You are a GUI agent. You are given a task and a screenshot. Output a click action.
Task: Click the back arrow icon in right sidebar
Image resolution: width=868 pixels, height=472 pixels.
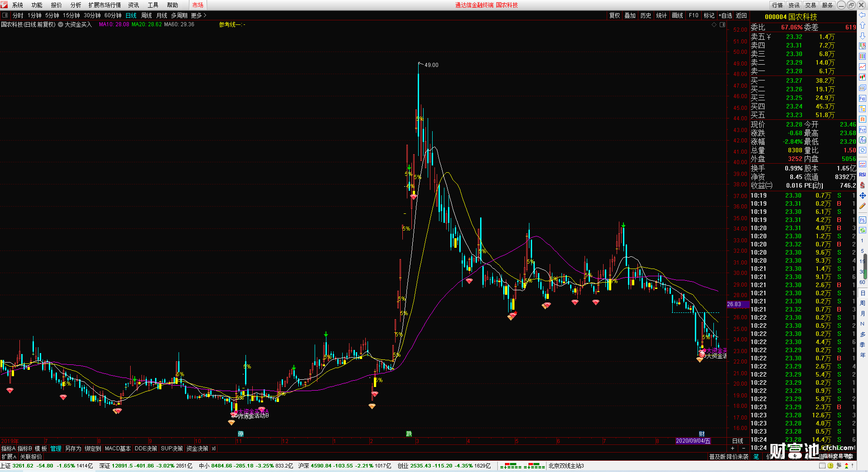[x=863, y=15]
